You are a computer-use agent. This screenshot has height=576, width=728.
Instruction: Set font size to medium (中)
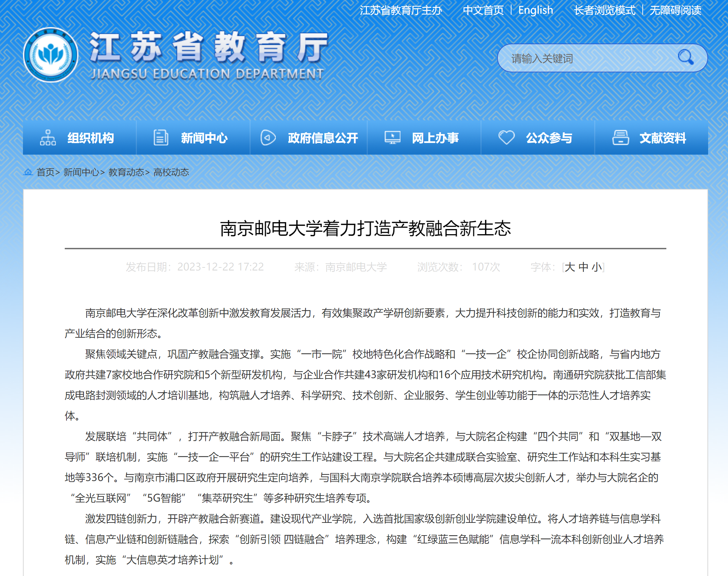click(583, 267)
